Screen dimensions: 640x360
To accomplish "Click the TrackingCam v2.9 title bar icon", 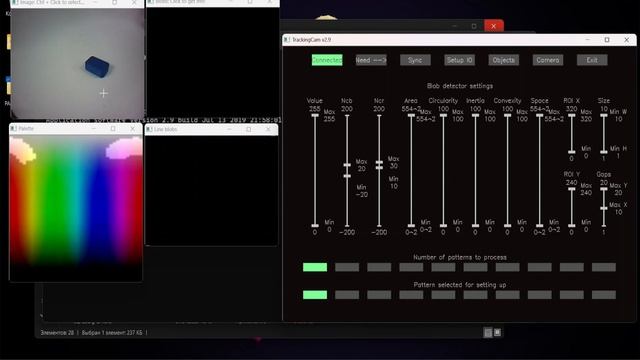I will pos(287,40).
